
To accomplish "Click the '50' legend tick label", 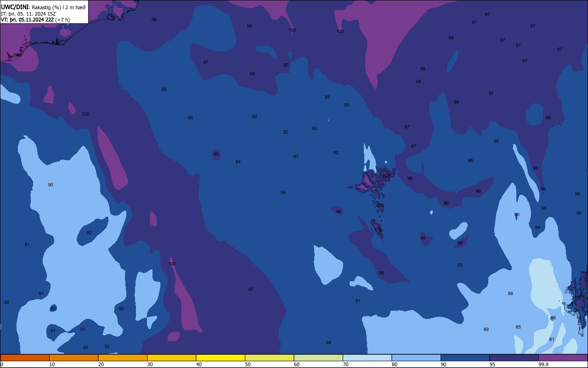I will click(248, 364).
